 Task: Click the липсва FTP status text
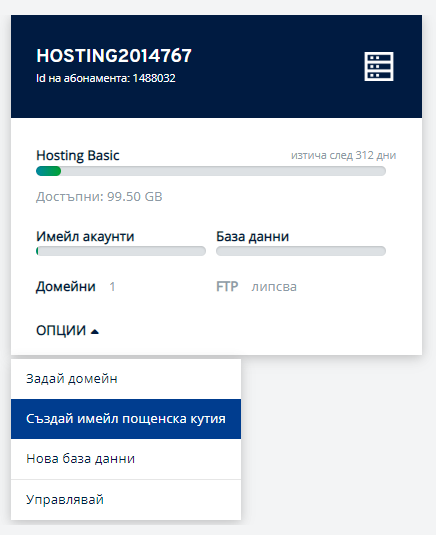pyautogui.click(x=274, y=287)
